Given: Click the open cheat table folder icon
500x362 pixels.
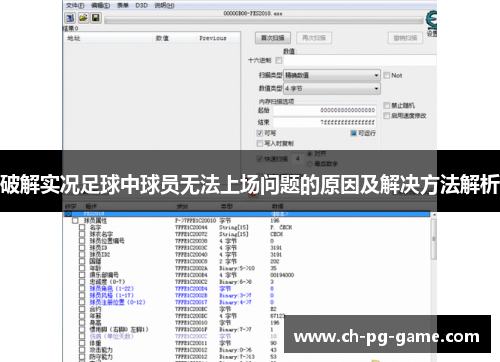Looking at the screenshot, I should click(x=83, y=18).
